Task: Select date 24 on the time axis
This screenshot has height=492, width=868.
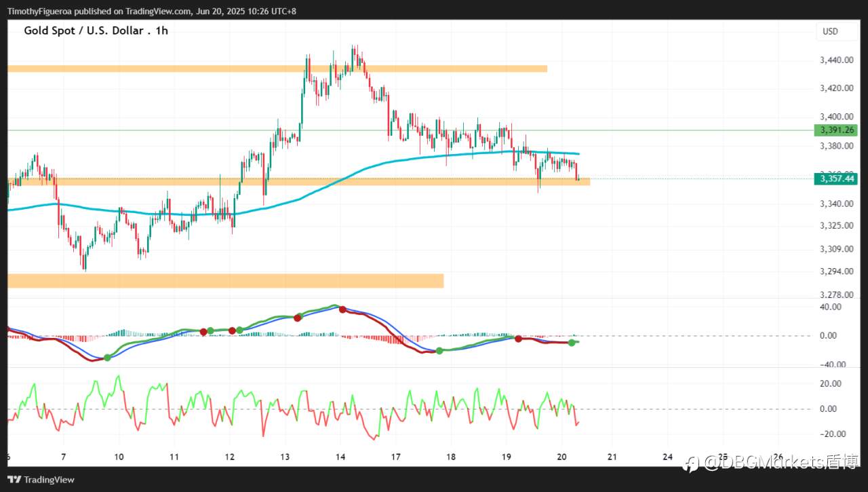Action: point(667,457)
